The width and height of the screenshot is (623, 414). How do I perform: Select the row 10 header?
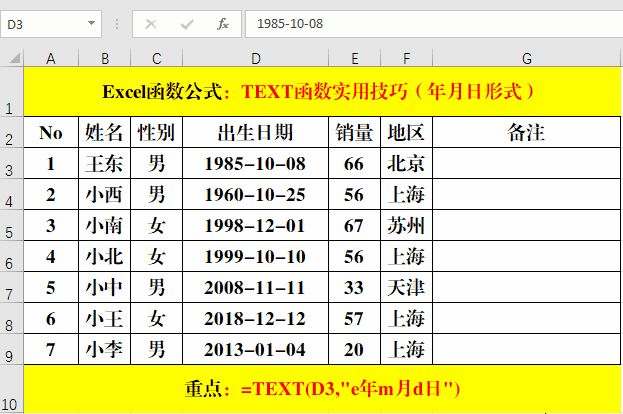(x=11, y=393)
